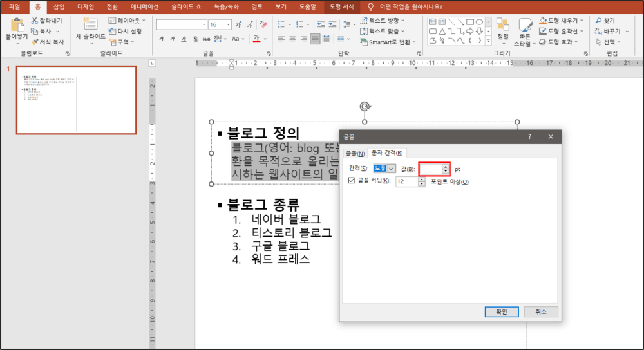The image size is (644, 350).
Task: Cut selection with 잘라내기
Action: click(47, 21)
